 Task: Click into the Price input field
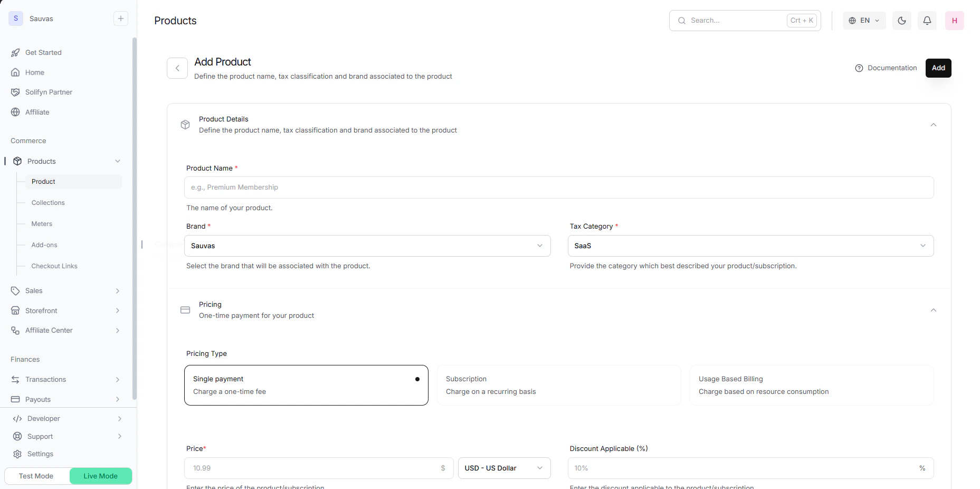pyautogui.click(x=319, y=468)
